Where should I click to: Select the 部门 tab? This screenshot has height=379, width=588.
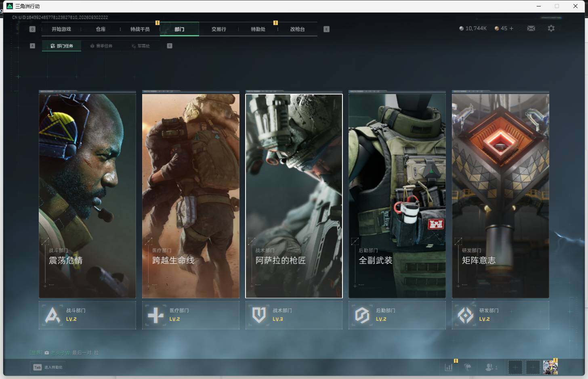coord(179,29)
